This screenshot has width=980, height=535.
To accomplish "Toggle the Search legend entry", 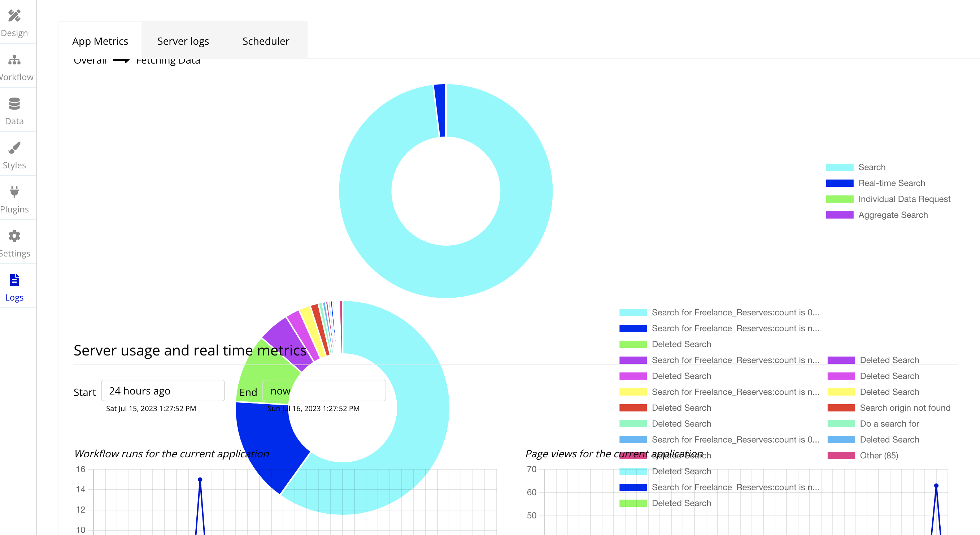I will pos(872,167).
